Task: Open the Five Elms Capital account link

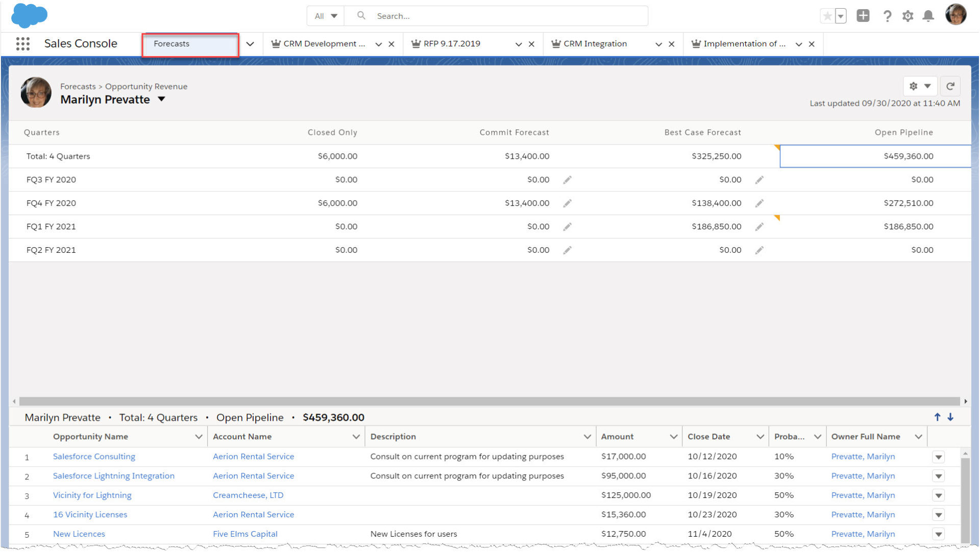Action: pyautogui.click(x=245, y=534)
